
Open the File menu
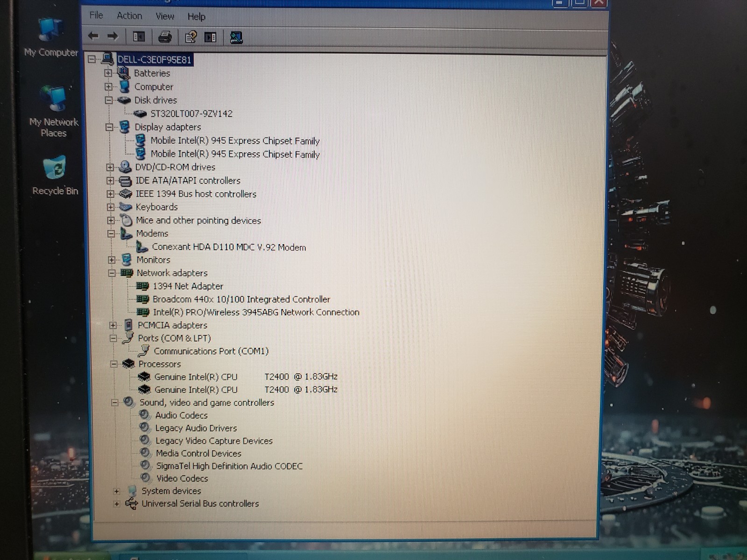[x=96, y=15]
